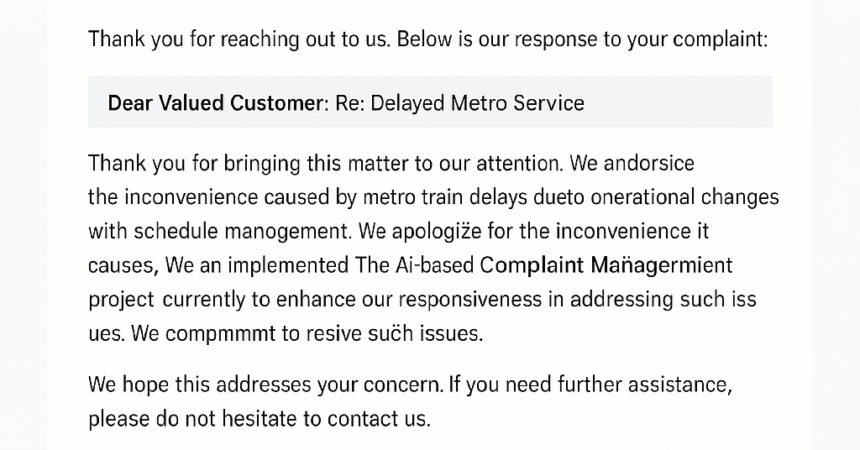Click "contact us." at the message end

pos(379,419)
